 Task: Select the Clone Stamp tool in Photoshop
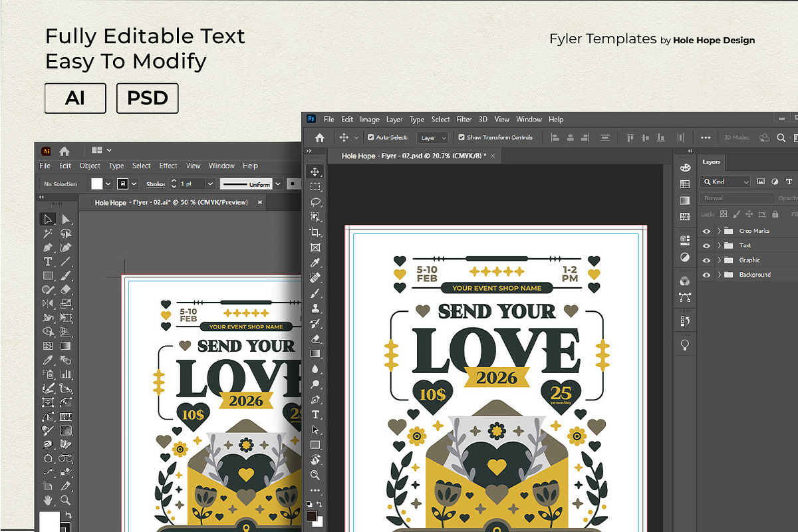point(316,309)
